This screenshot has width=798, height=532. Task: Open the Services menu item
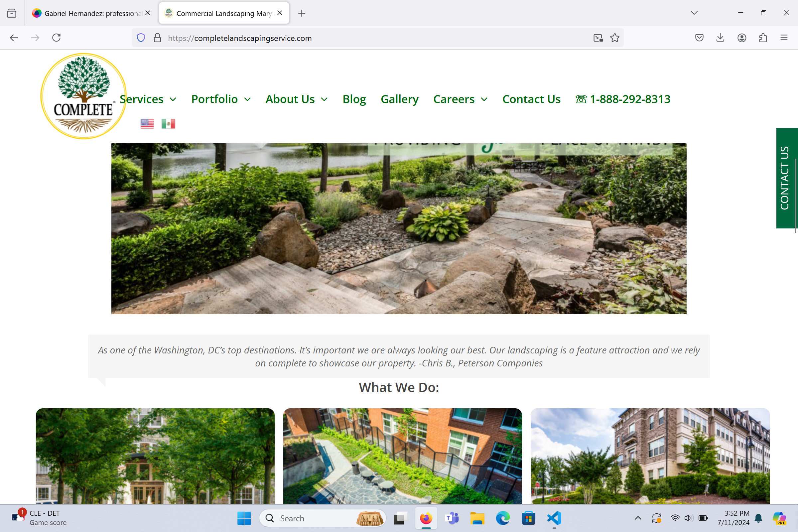pos(142,99)
